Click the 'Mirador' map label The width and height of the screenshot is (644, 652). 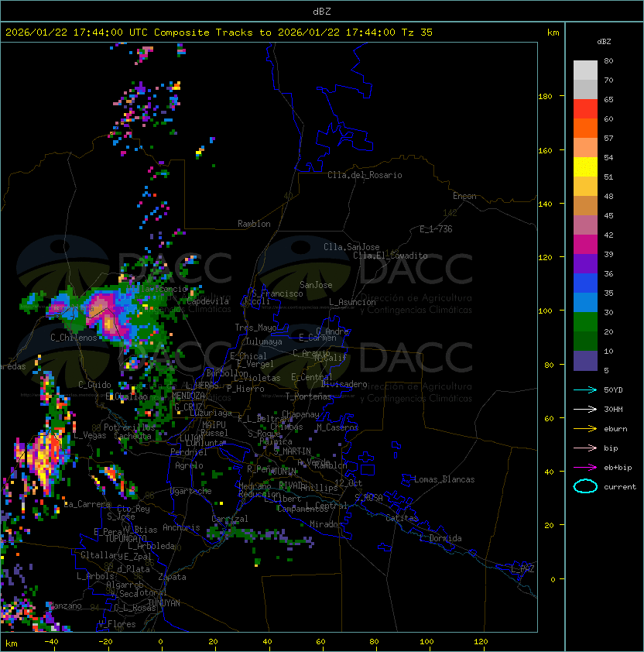pyautogui.click(x=327, y=524)
